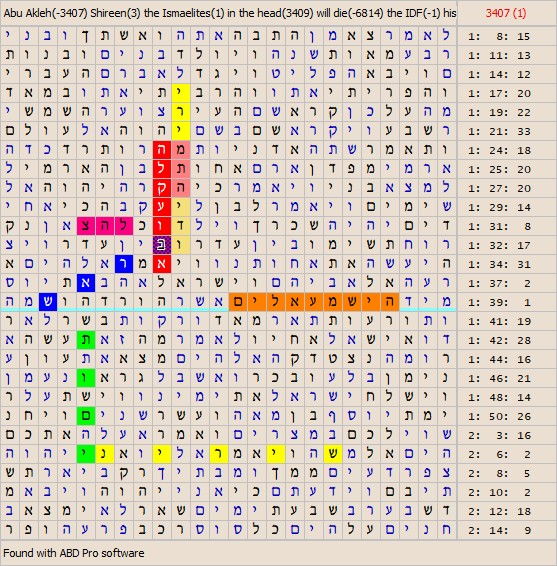Click magenta highlighted ל cell in row 1:31:8
Image resolution: width=557 pixels, height=566 pixels.
point(124,226)
